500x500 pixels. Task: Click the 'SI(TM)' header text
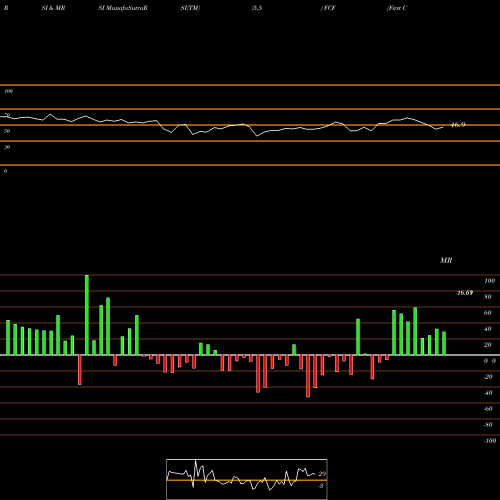[x=190, y=8]
